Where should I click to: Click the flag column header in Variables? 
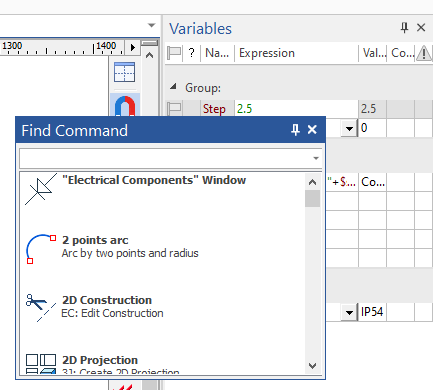tap(174, 53)
